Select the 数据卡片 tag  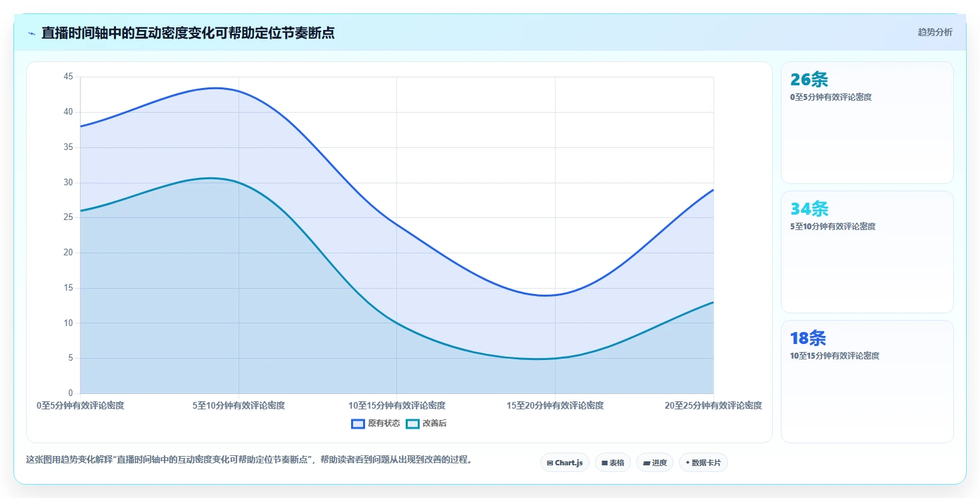tap(703, 463)
